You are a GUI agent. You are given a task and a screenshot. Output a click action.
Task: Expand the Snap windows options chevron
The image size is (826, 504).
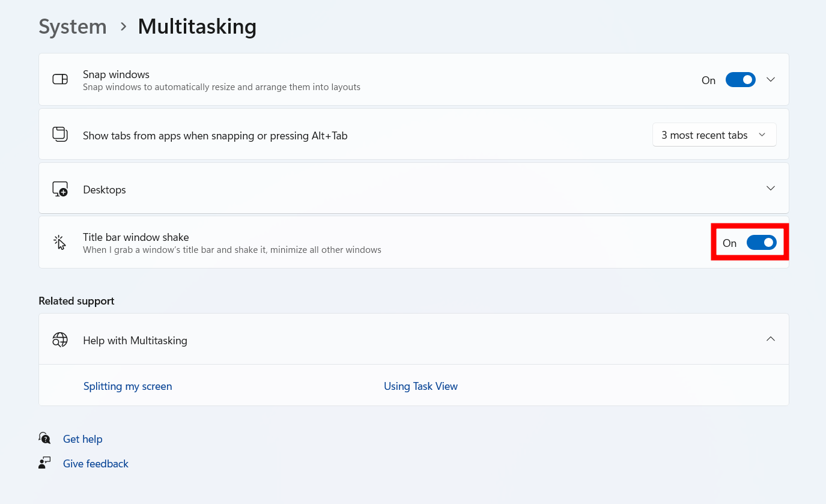click(x=771, y=79)
